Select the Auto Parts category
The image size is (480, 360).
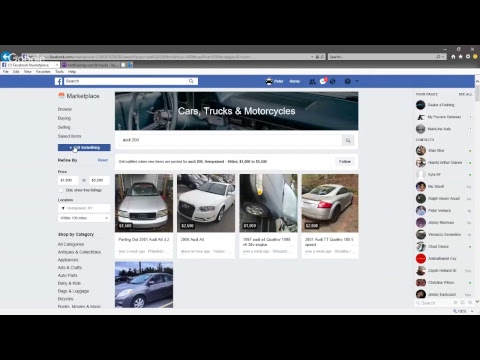coord(68,275)
